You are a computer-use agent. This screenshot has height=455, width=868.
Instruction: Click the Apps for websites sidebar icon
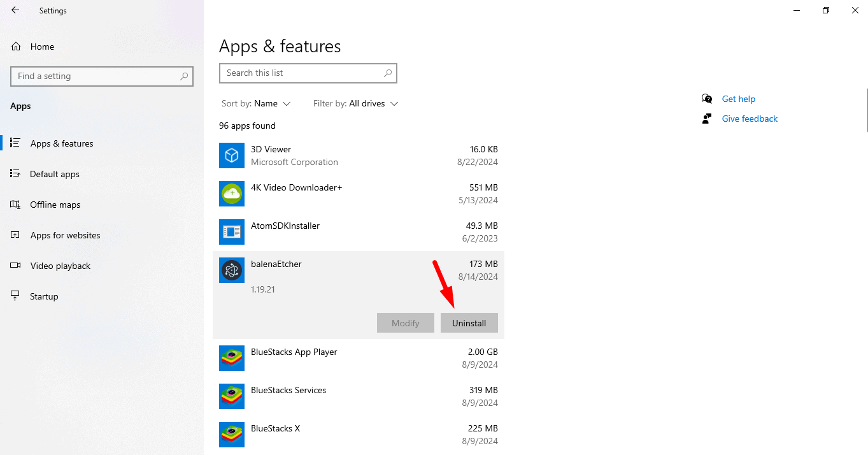[x=15, y=235]
